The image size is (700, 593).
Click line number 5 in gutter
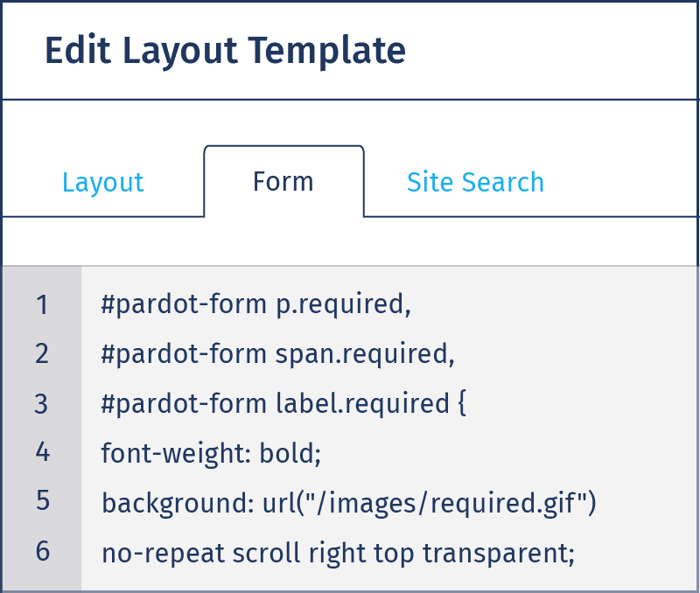42,500
